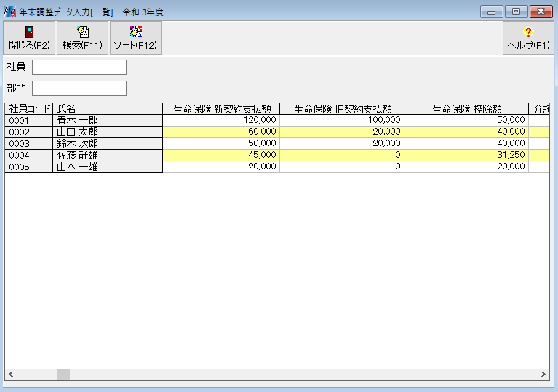Select the 生命保険 新契約支払額 column header
Screen dimensions: 558x392
pyautogui.click(x=221, y=109)
